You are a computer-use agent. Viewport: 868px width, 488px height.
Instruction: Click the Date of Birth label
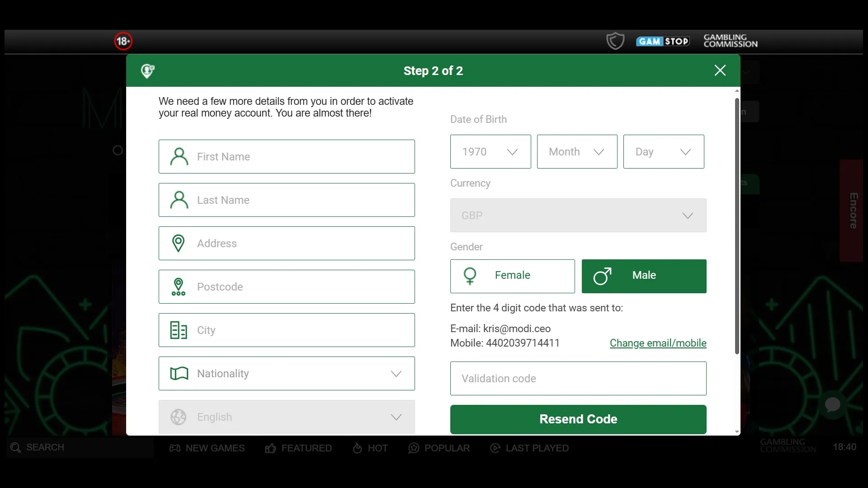click(x=478, y=119)
